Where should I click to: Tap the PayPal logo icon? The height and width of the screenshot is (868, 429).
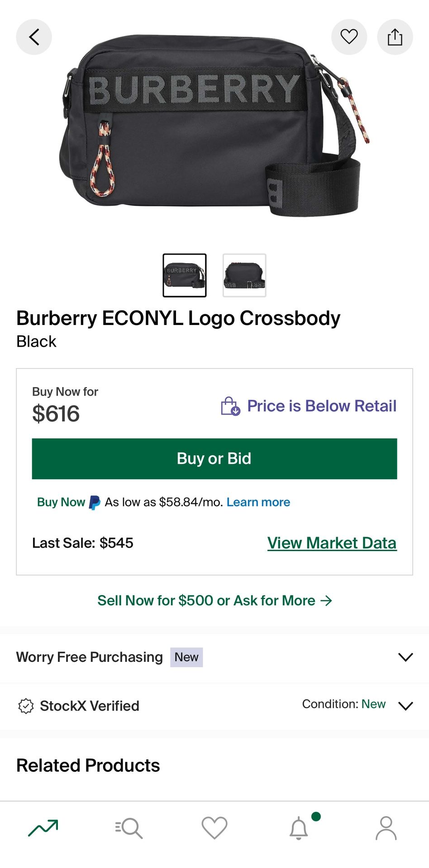pos(95,503)
